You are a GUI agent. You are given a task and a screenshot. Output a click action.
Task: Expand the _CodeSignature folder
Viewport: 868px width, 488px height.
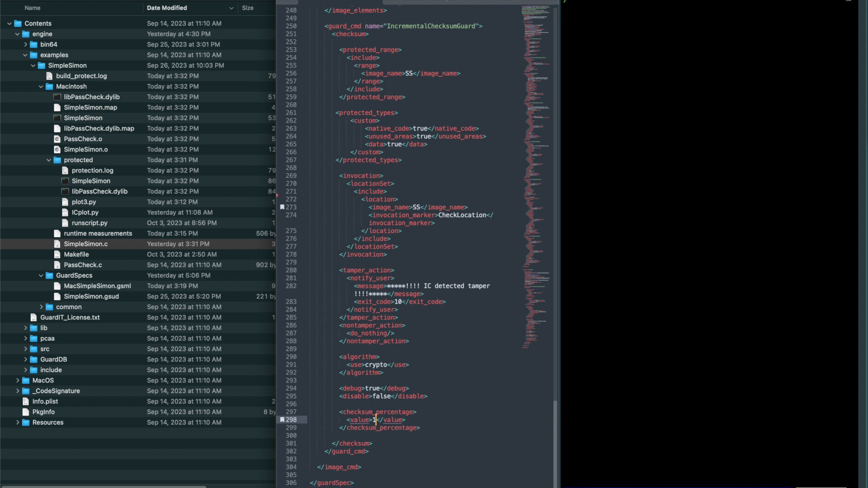18,391
